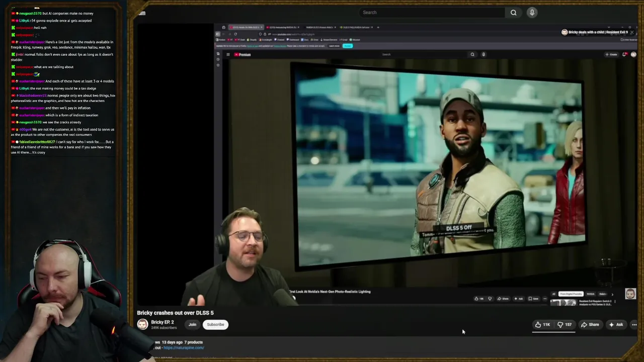Open the naturapine.com link in the description

(x=184, y=347)
